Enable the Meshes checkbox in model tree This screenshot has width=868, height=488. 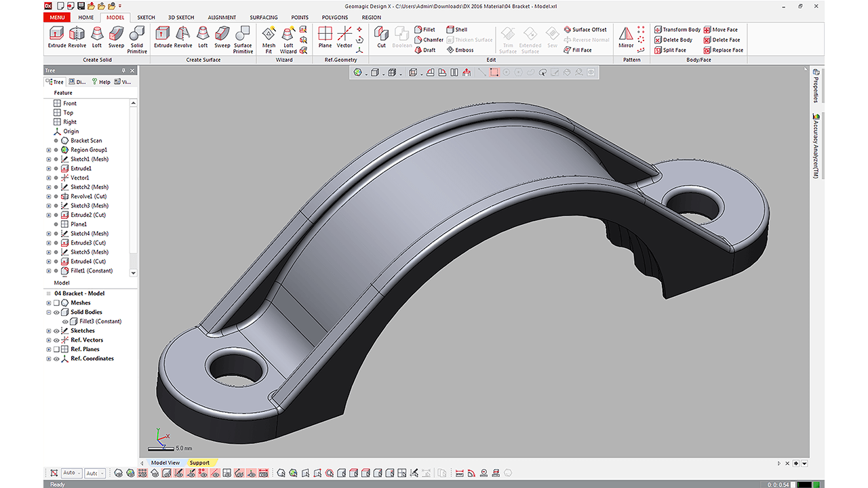pos(56,303)
